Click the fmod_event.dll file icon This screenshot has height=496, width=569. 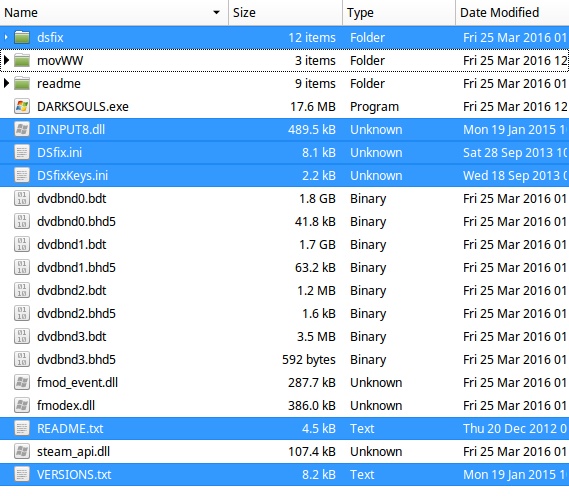(x=22, y=382)
